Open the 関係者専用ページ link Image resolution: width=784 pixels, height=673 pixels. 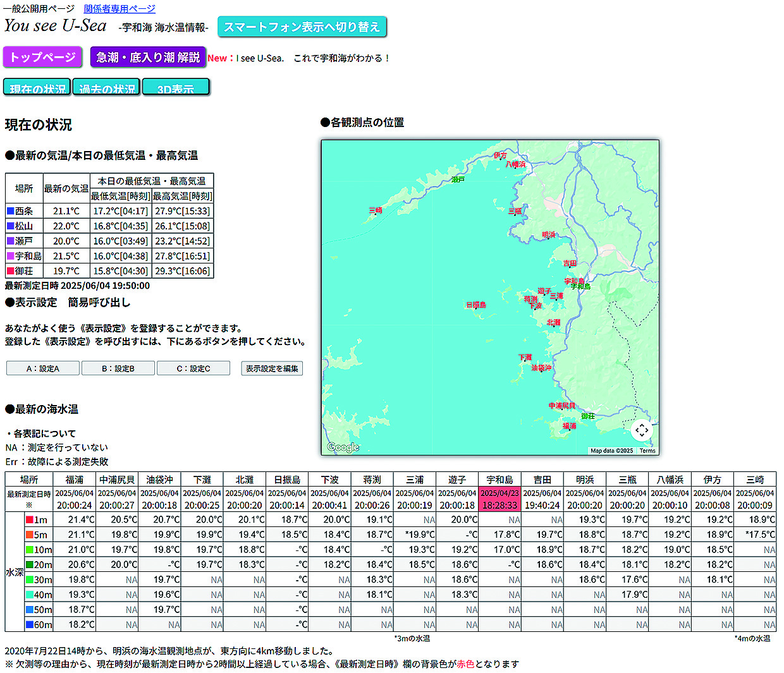tap(119, 9)
